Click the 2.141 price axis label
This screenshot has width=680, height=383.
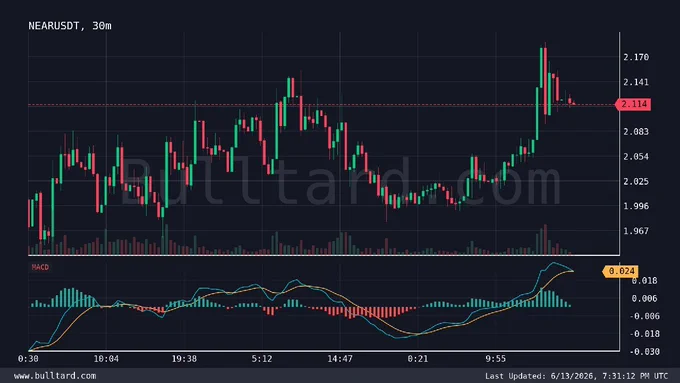[x=636, y=82]
